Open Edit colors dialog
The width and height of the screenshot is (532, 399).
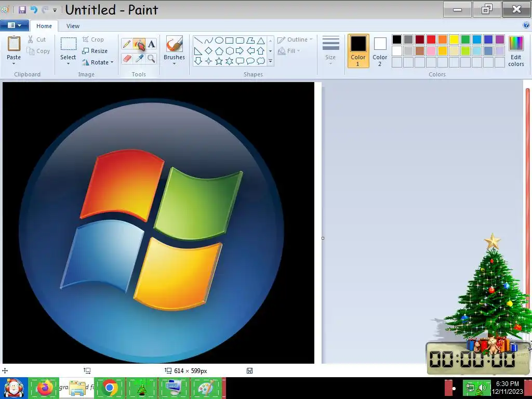tap(516, 51)
